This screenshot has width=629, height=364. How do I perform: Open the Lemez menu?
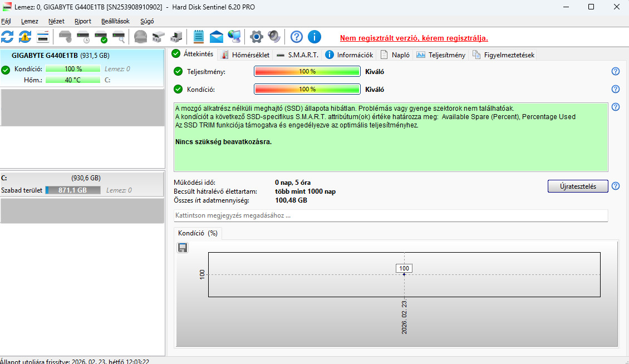pos(30,21)
